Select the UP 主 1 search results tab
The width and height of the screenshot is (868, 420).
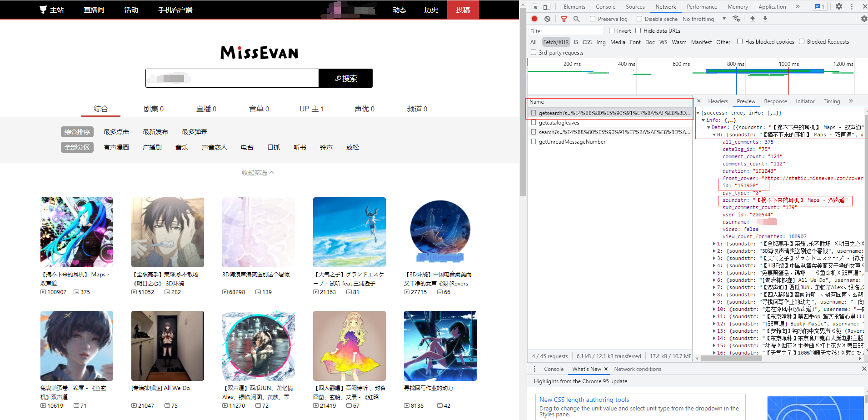[311, 109]
